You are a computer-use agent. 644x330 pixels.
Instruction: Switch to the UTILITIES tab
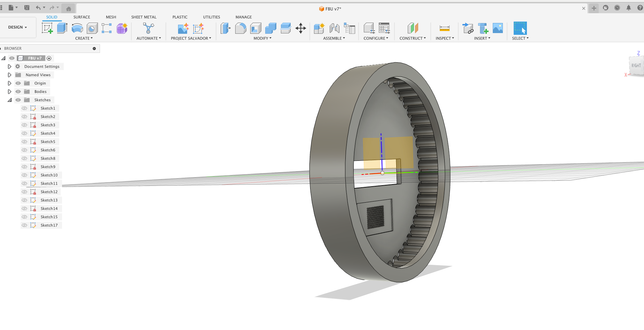pyautogui.click(x=212, y=17)
